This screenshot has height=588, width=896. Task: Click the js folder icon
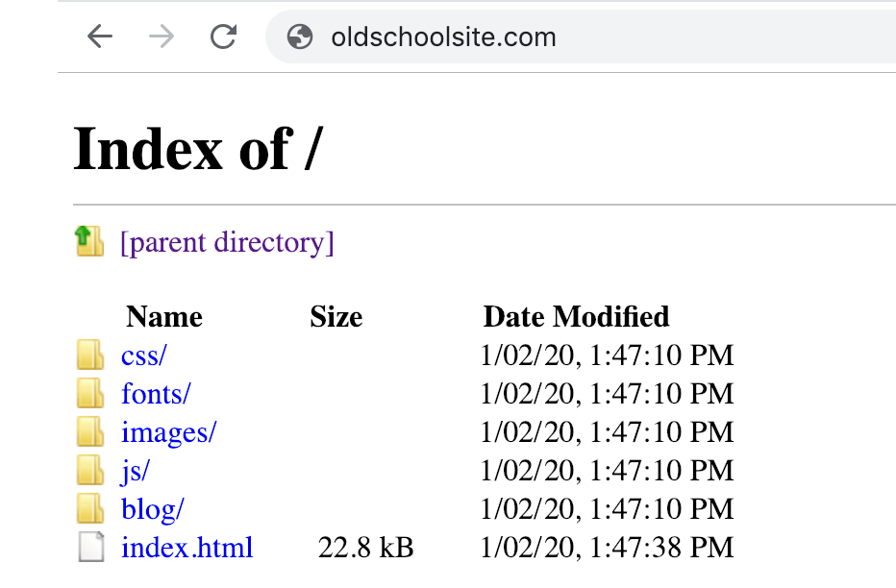tap(90, 470)
